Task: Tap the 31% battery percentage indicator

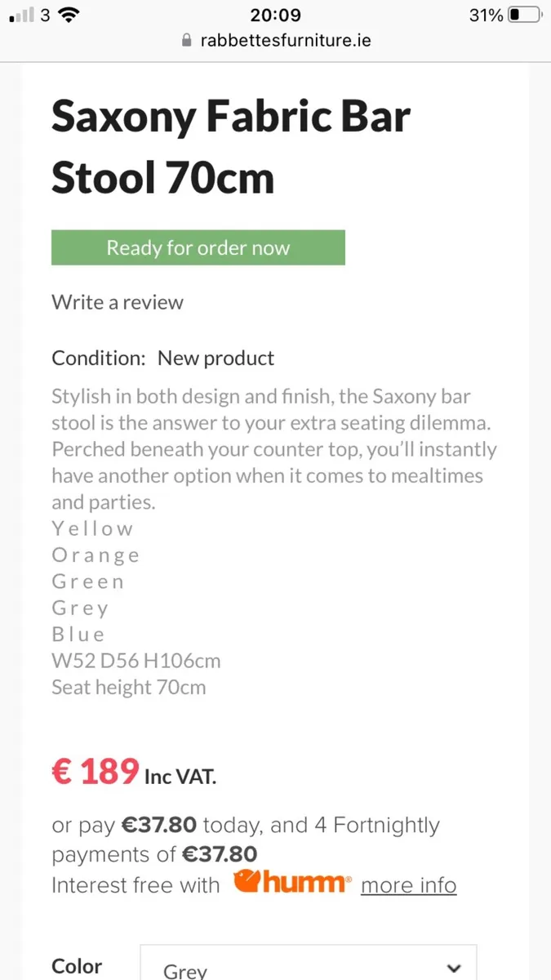Action: click(x=487, y=14)
